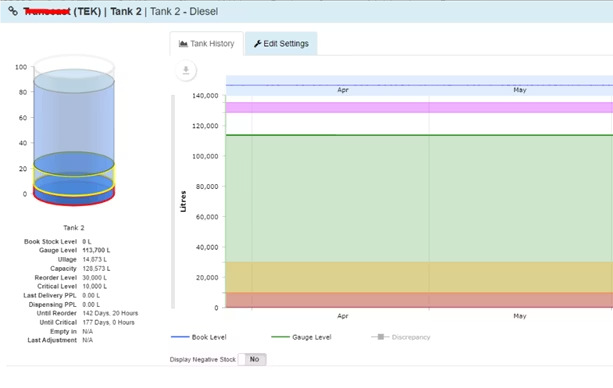
Task: Select the Capacity value 128,573 L
Action: click(x=96, y=268)
